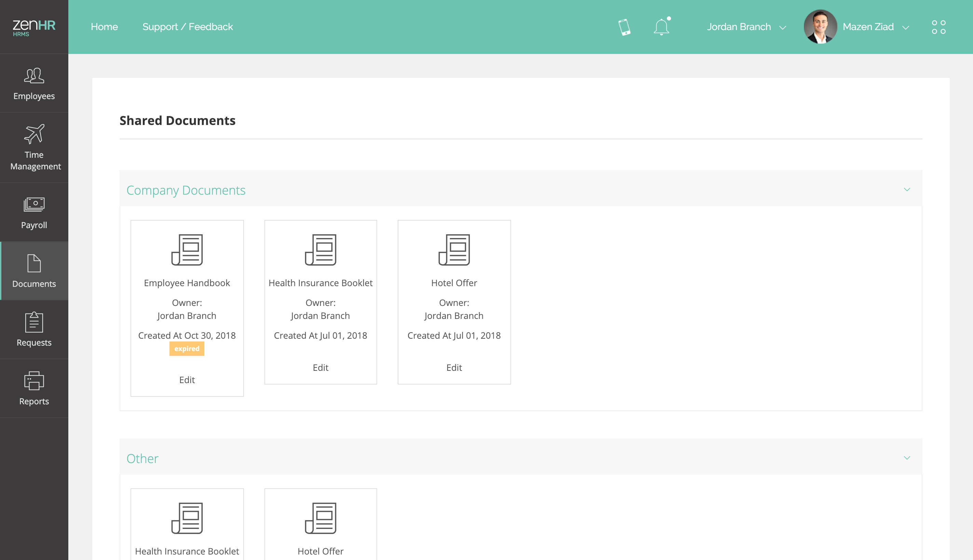This screenshot has height=560, width=973.
Task: Open the Jordan Branch dropdown
Action: tap(746, 27)
